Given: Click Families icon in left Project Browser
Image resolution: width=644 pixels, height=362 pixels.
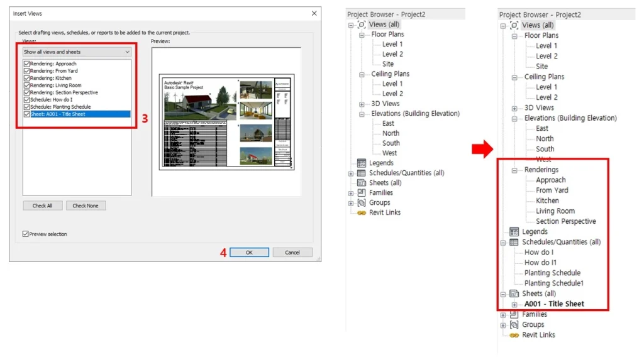Looking at the screenshot, I should tap(362, 192).
